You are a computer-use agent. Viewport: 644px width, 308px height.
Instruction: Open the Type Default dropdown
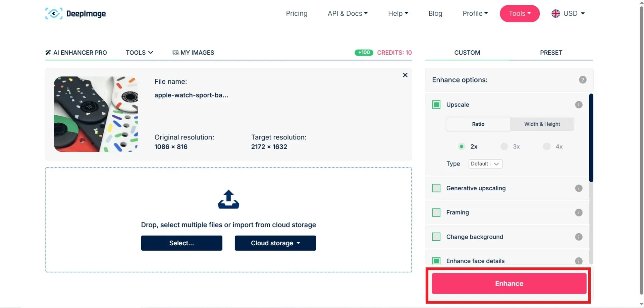[x=485, y=164]
